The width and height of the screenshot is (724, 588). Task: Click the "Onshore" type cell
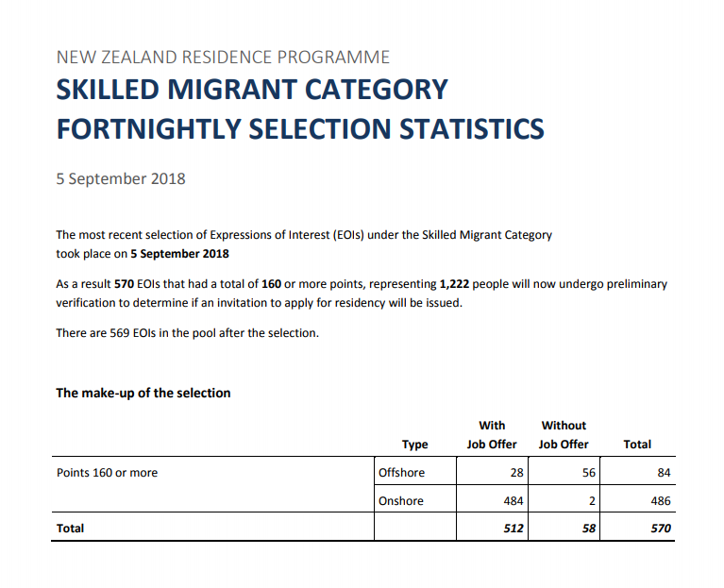click(401, 501)
